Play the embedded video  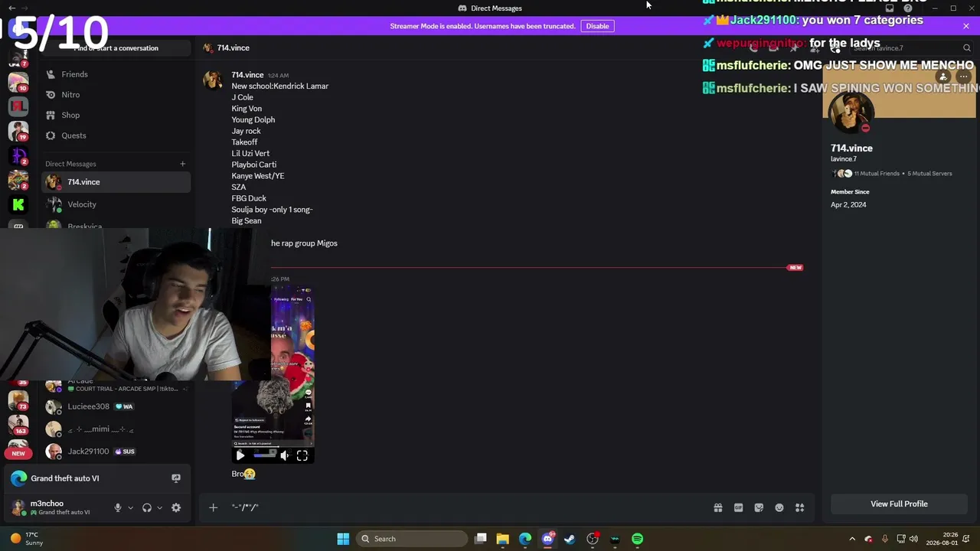coord(240,455)
